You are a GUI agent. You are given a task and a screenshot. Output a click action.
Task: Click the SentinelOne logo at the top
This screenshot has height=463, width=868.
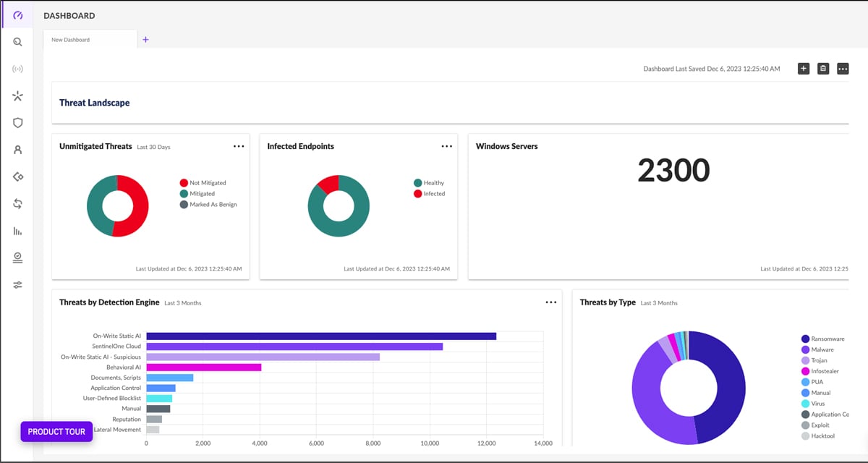point(17,14)
